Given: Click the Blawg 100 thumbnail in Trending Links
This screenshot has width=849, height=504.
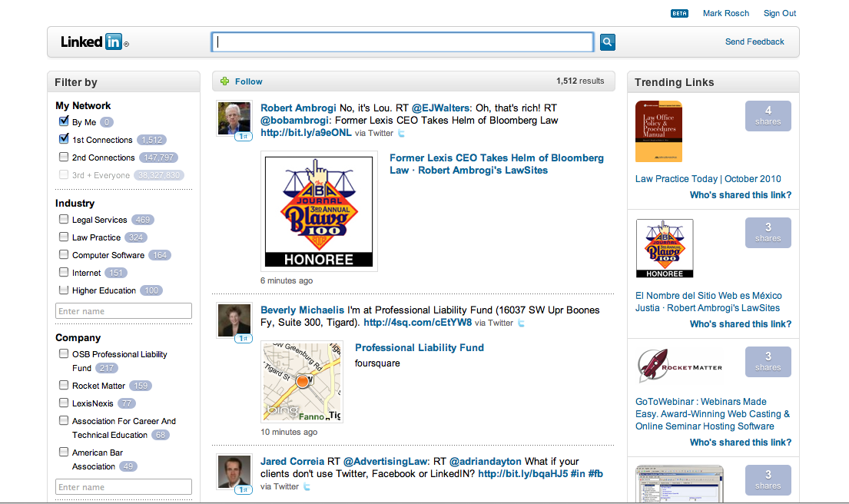Looking at the screenshot, I should coord(665,248).
